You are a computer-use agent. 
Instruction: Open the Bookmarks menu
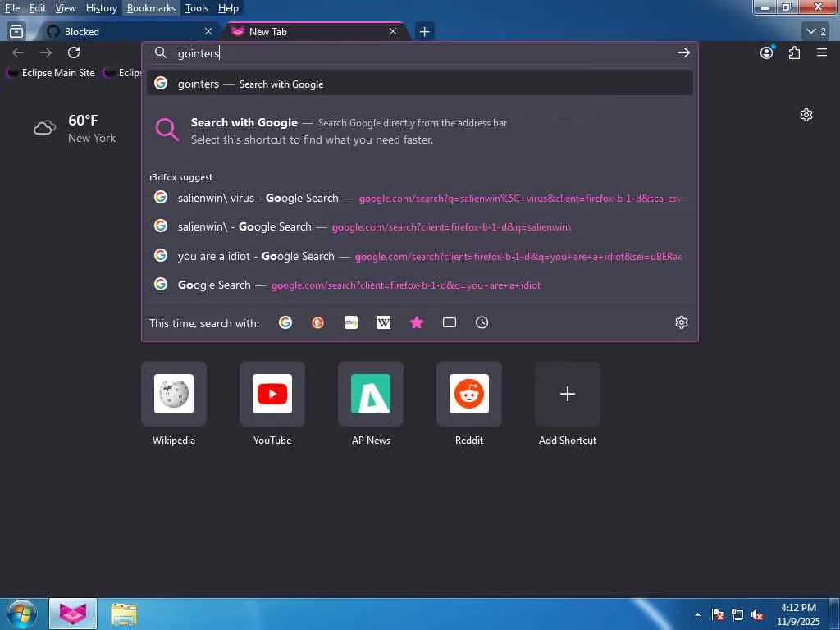point(151,8)
